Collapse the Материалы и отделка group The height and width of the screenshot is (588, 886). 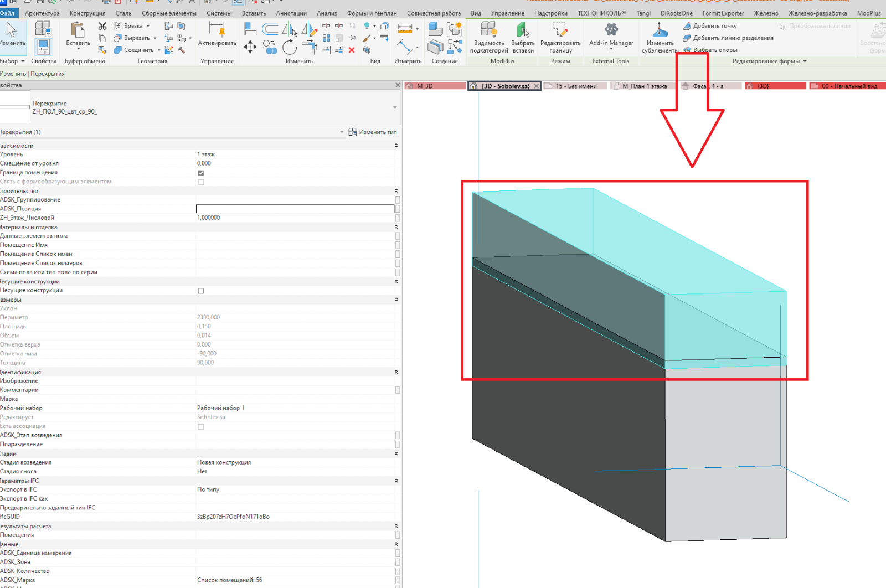click(x=396, y=227)
